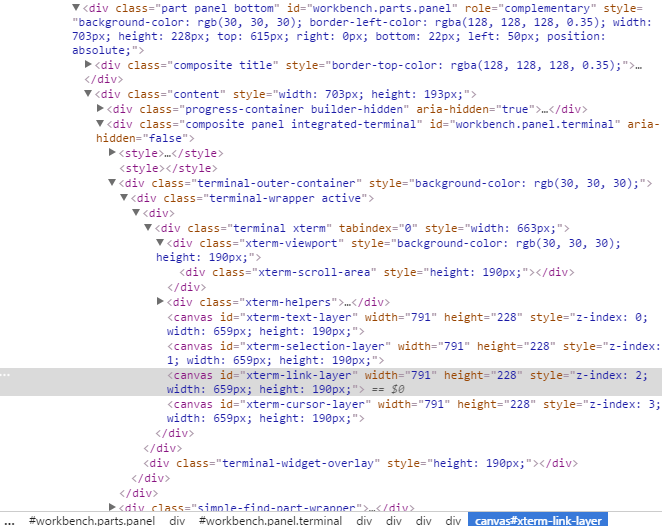Screen dimensions: 662x526
Task: Expand the xterm-helpers div node
Action: pos(160,301)
